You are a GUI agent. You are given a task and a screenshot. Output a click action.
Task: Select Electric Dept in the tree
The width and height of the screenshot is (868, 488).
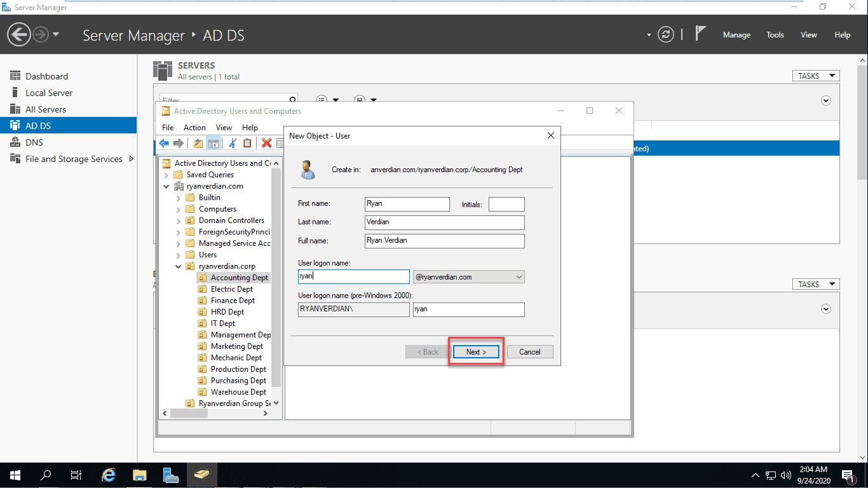click(232, 289)
